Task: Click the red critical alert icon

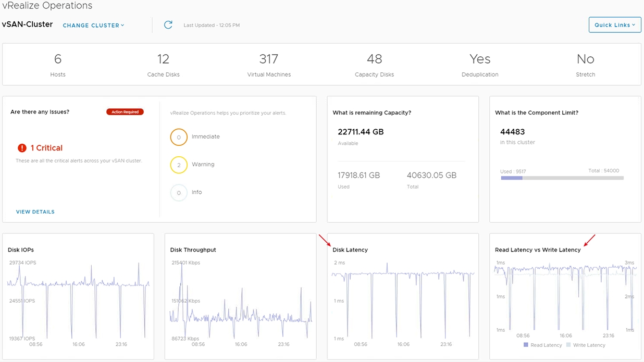Action: 22,148
